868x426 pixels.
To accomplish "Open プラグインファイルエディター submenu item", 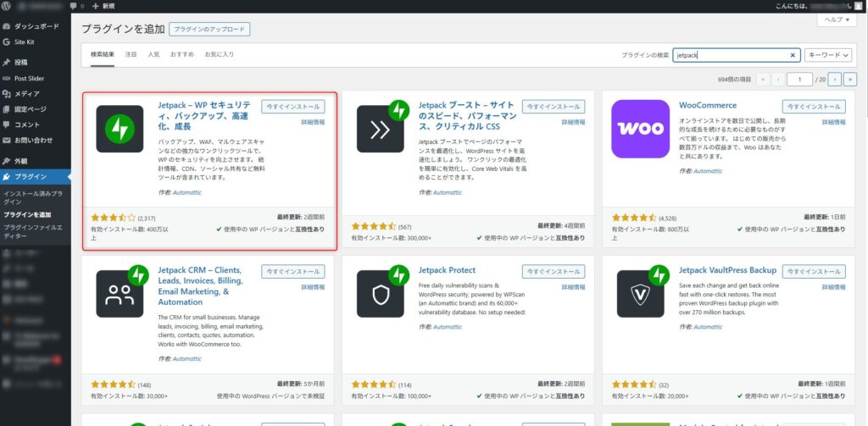I will [33, 232].
